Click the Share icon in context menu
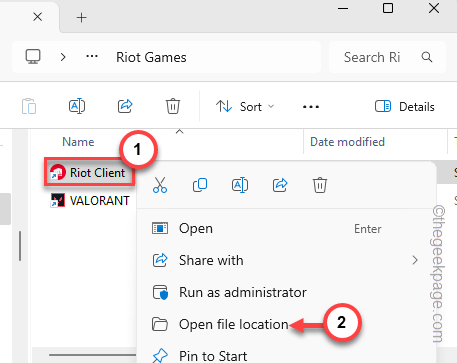This screenshot has width=457, height=363. [x=280, y=185]
